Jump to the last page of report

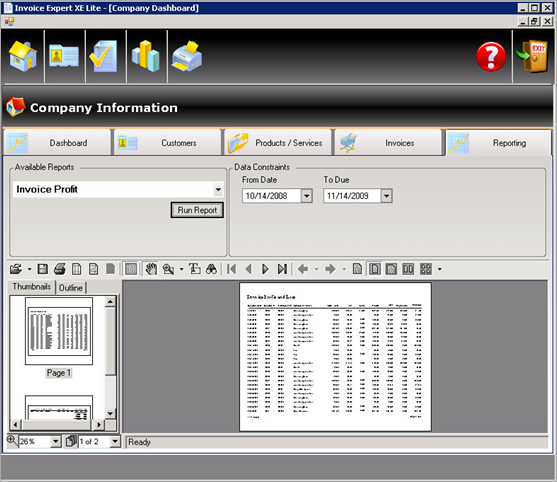282,269
